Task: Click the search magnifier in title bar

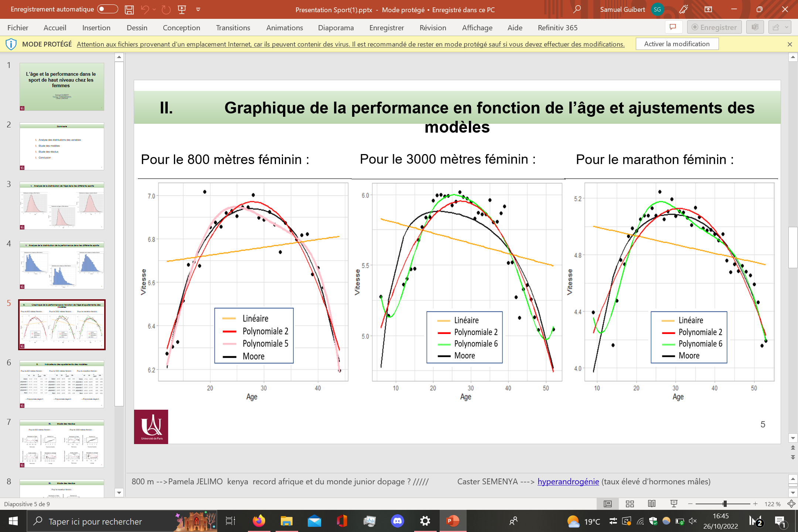Action: tap(577, 9)
